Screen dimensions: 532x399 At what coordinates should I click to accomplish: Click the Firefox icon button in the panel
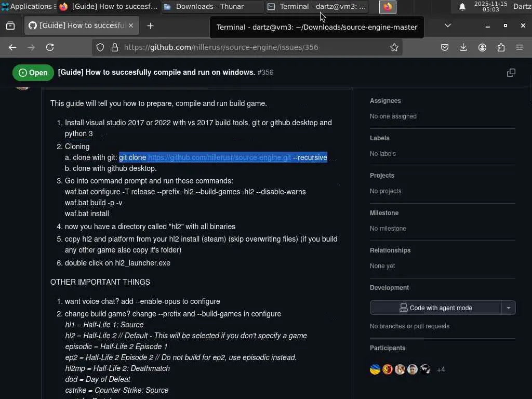pyautogui.click(x=388, y=7)
